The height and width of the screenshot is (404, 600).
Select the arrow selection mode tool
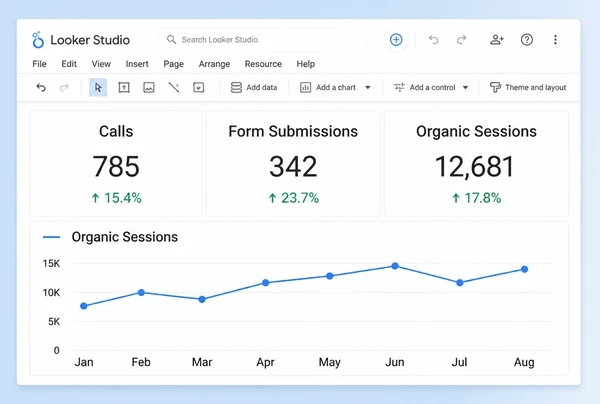click(98, 88)
